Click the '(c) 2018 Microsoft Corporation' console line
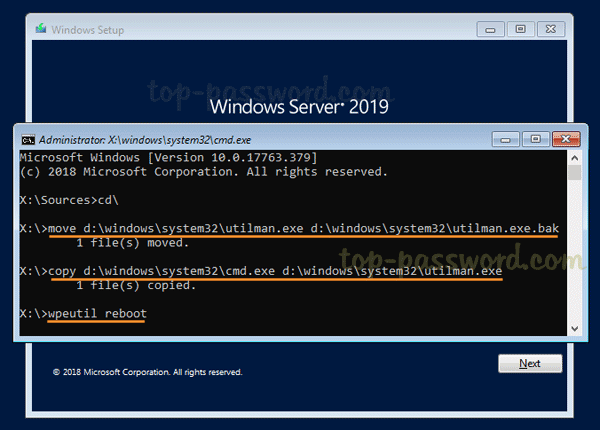 point(204,172)
